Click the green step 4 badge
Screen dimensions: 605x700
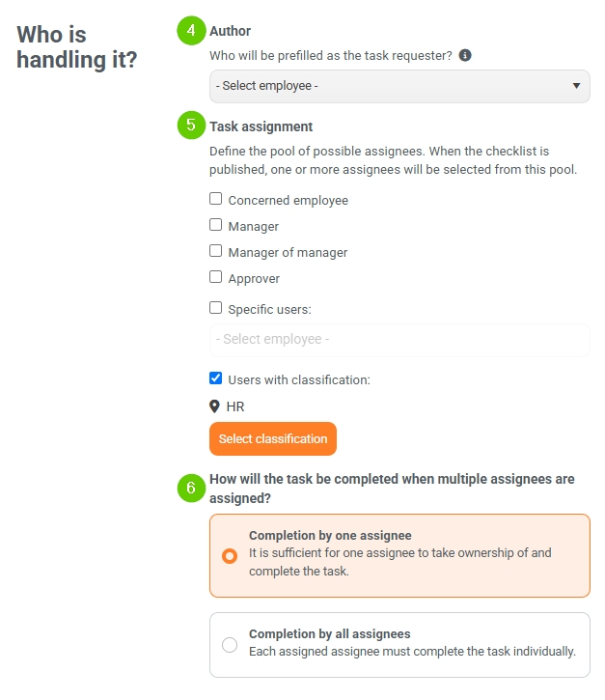[x=191, y=30]
